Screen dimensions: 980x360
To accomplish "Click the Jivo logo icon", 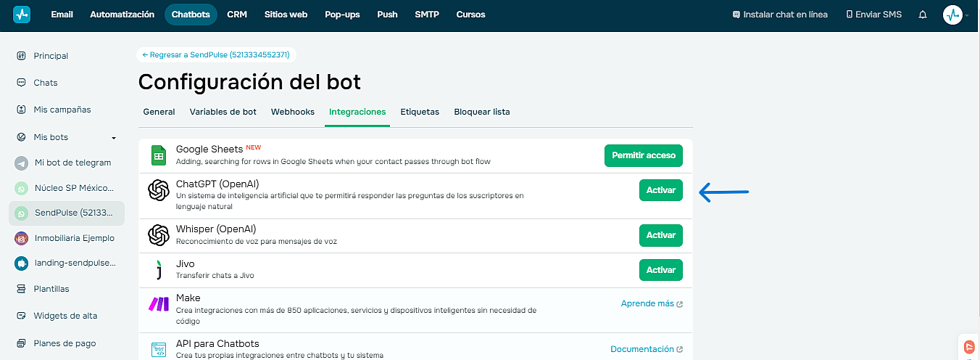I will 159,270.
